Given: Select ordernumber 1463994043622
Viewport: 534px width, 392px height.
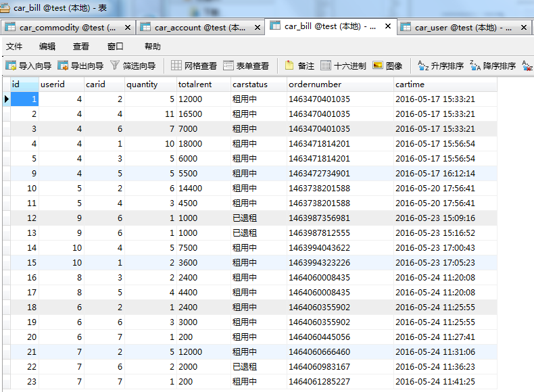Looking at the screenshot, I should pyautogui.click(x=340, y=247).
